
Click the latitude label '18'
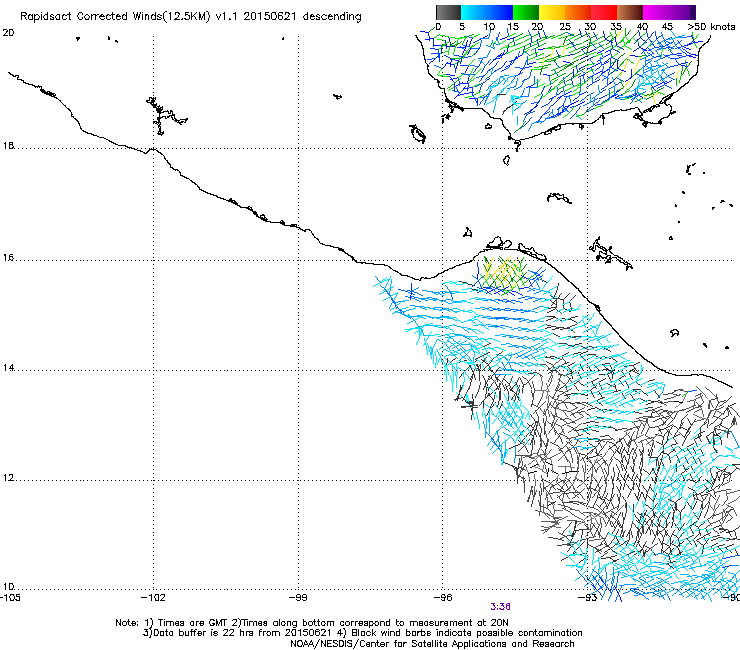(8, 145)
